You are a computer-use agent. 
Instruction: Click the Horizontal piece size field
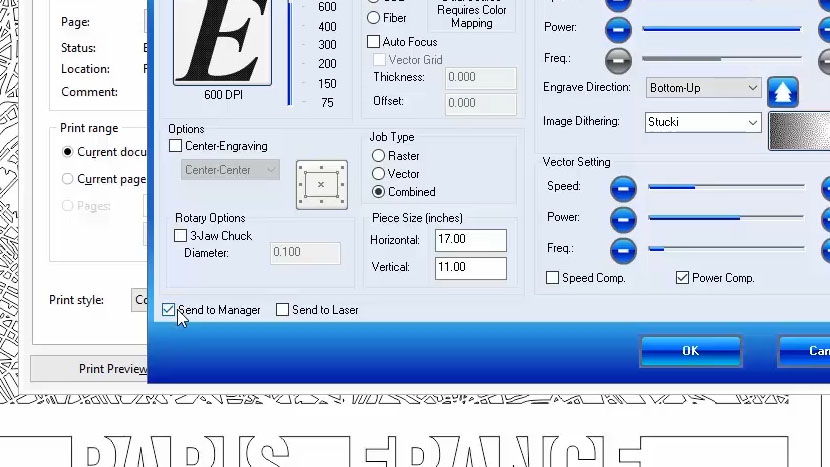point(470,240)
